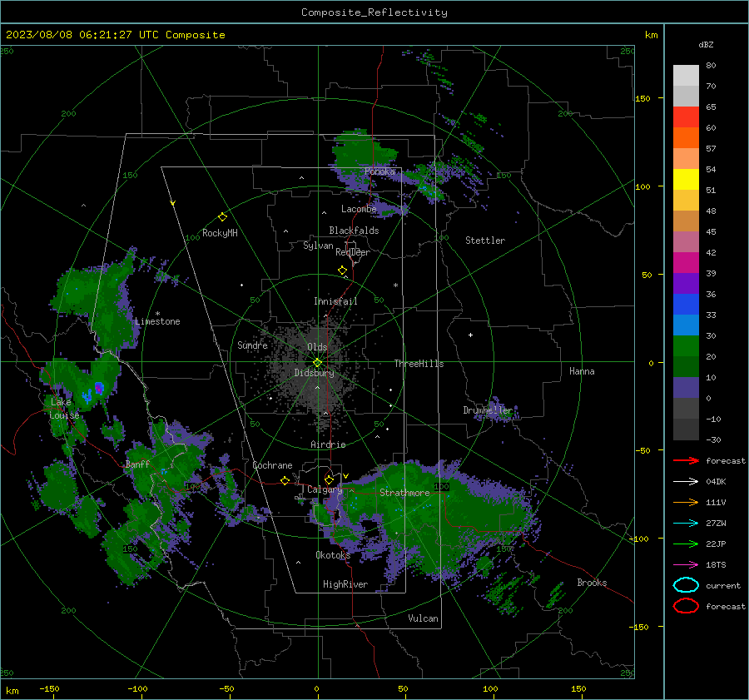
Task: Click the Brooks town label
Action: [592, 583]
